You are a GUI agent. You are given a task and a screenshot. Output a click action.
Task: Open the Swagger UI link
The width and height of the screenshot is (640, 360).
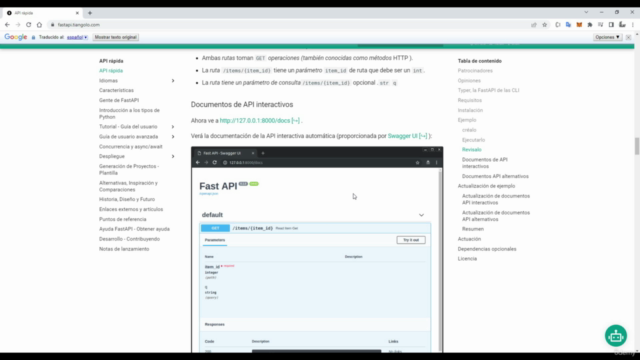pyautogui.click(x=407, y=136)
